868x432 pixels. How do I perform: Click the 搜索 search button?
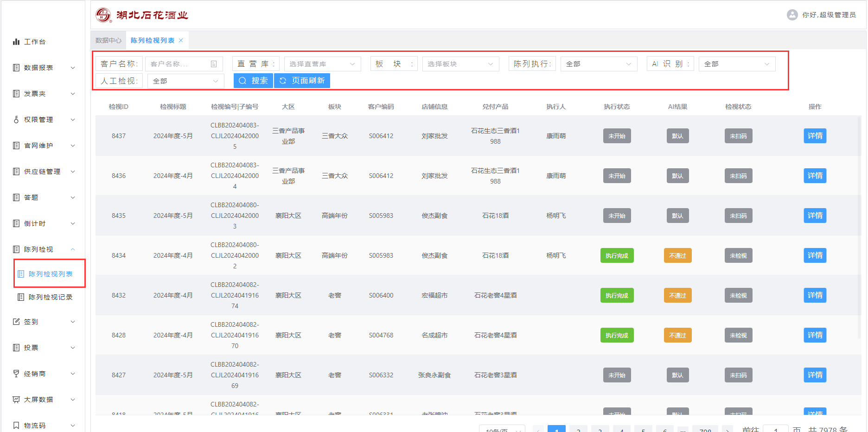click(x=253, y=81)
